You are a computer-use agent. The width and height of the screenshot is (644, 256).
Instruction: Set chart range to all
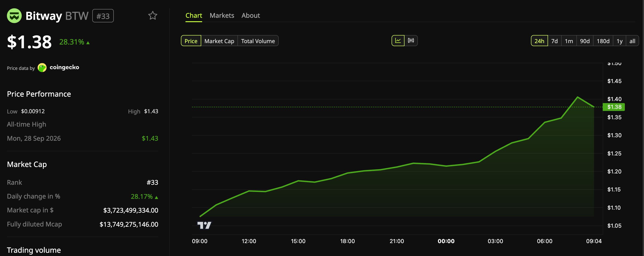tap(632, 41)
